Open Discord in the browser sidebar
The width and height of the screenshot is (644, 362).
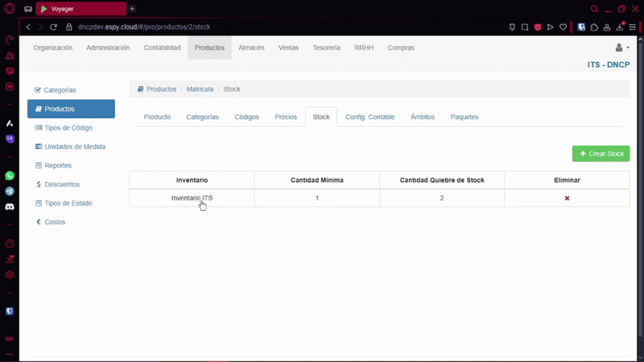(x=10, y=207)
